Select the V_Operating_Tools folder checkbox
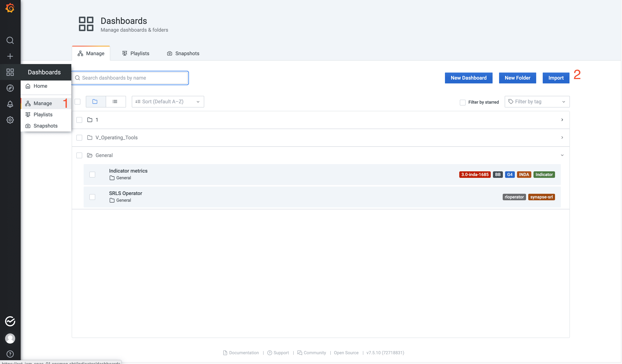 point(79,138)
